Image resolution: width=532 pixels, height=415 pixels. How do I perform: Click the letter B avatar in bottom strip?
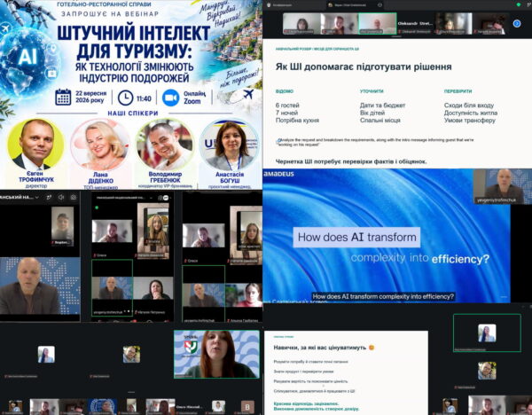[x=247, y=407]
